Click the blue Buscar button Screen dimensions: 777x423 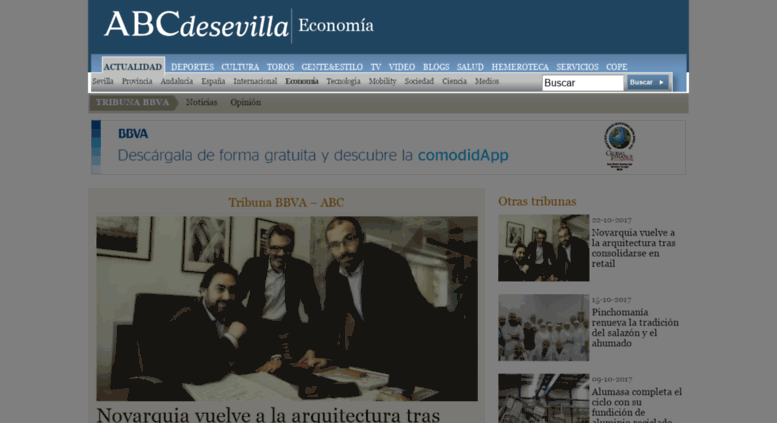(x=648, y=82)
